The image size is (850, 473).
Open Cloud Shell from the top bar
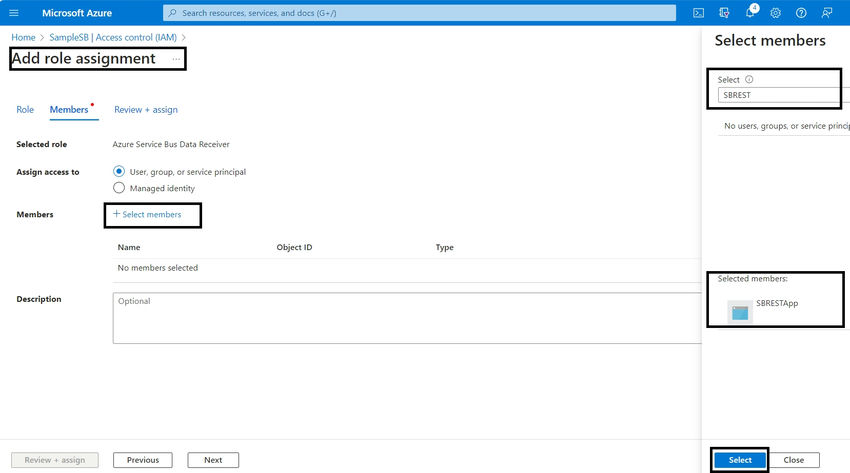click(698, 13)
